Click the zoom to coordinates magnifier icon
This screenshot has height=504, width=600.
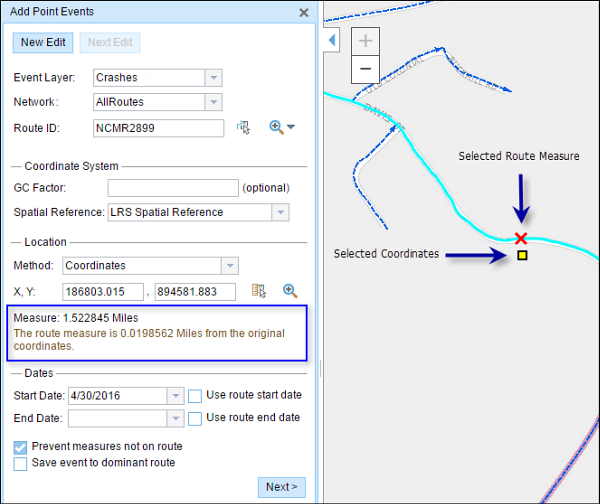(x=290, y=291)
